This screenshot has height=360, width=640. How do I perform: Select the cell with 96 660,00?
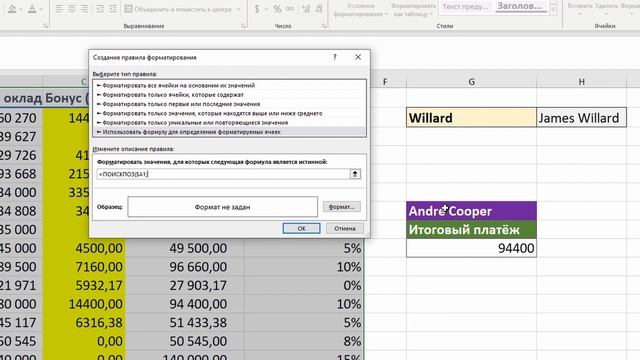click(x=185, y=267)
